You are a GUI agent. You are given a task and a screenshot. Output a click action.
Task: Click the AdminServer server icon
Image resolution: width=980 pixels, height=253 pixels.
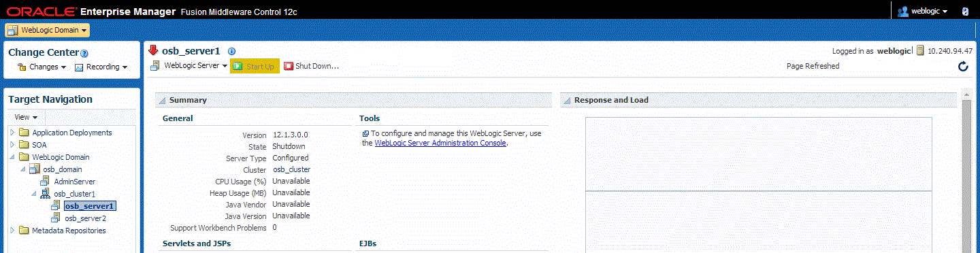pyautogui.click(x=46, y=182)
